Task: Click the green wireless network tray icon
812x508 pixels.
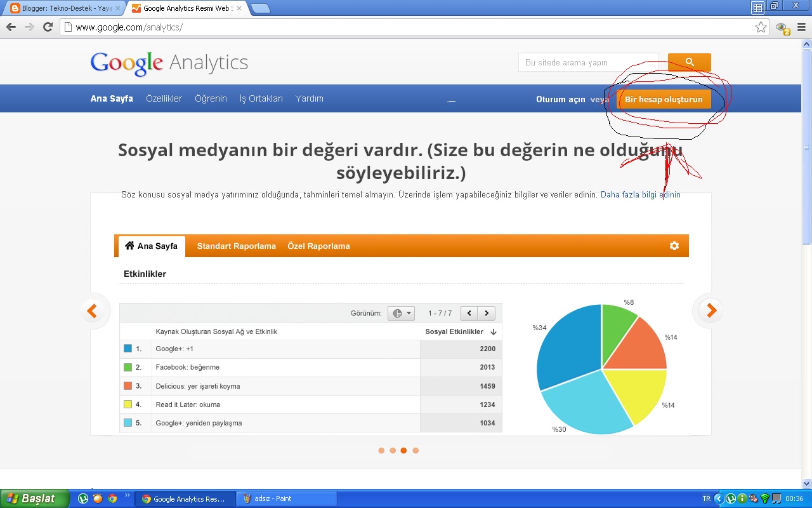Action: click(x=765, y=498)
